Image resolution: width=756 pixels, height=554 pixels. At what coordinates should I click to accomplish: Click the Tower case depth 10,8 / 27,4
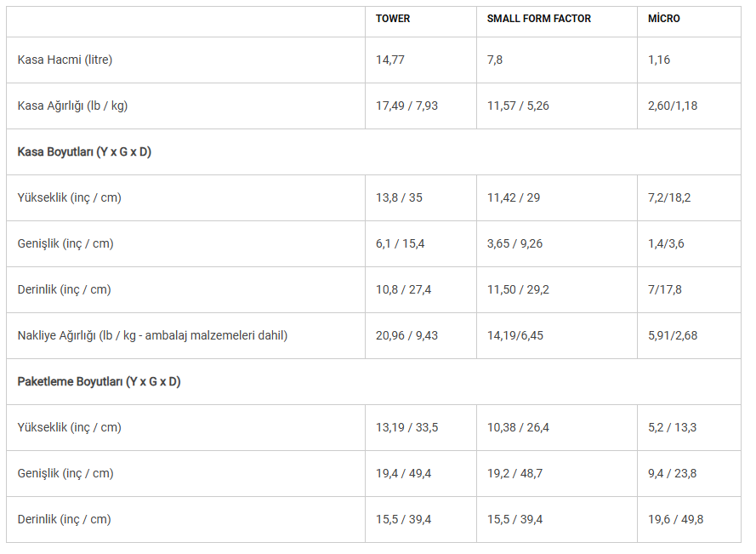[x=404, y=289]
